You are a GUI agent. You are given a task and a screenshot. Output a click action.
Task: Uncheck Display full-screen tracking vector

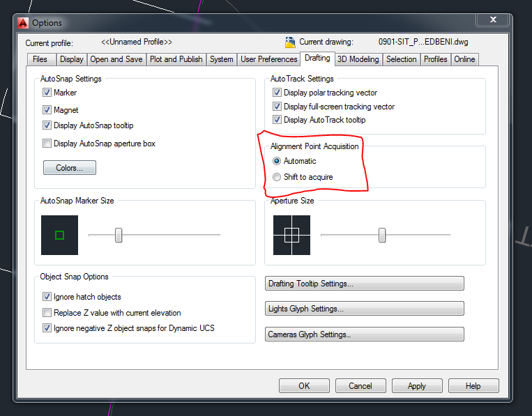click(277, 106)
